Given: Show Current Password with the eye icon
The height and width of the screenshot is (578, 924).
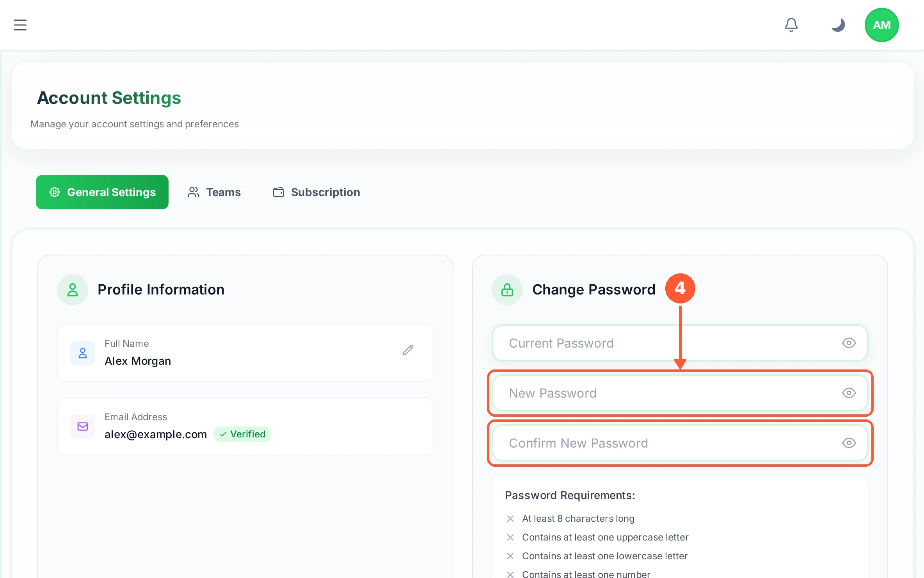Looking at the screenshot, I should coord(849,343).
